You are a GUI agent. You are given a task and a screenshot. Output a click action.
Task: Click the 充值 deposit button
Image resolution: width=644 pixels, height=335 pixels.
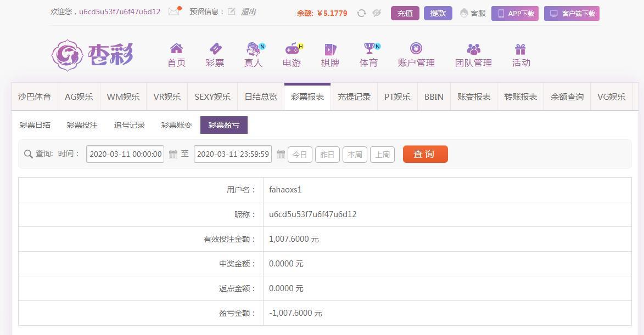click(405, 13)
